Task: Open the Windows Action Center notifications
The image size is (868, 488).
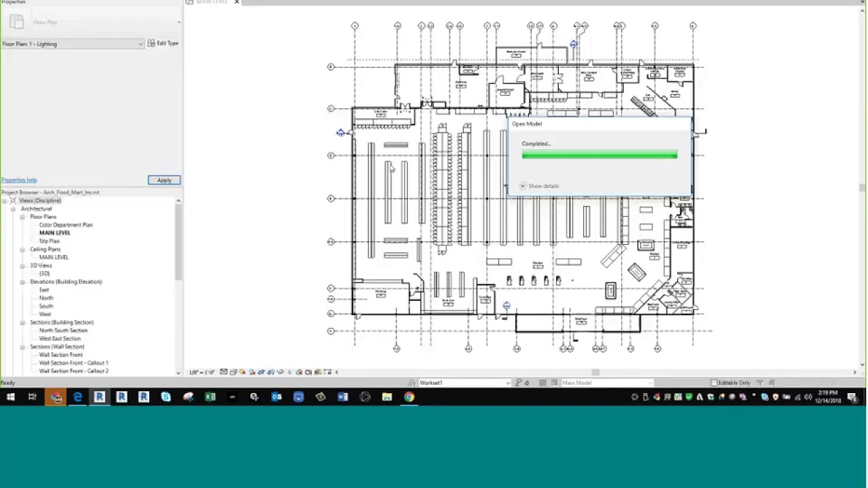Action: point(852,397)
